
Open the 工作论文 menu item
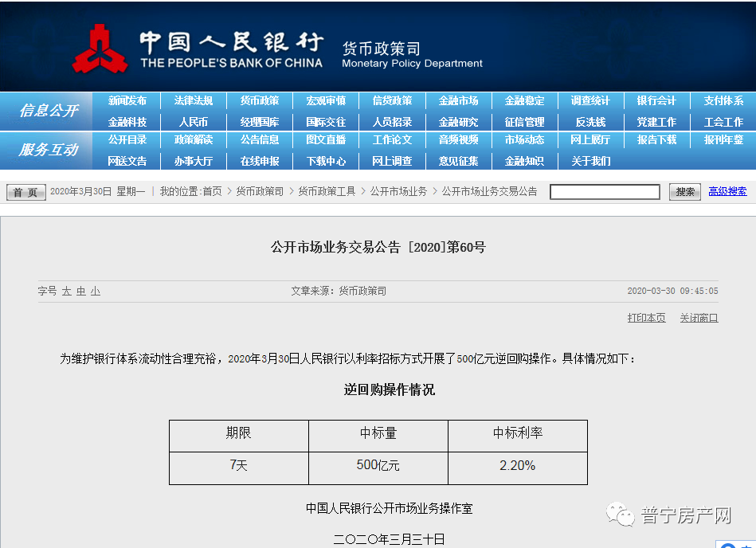point(393,139)
